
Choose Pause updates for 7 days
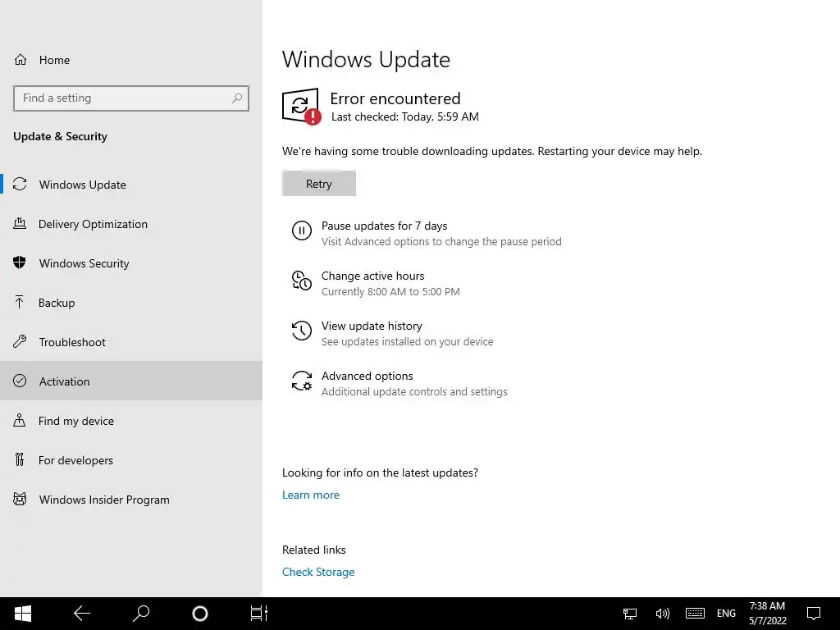384,226
